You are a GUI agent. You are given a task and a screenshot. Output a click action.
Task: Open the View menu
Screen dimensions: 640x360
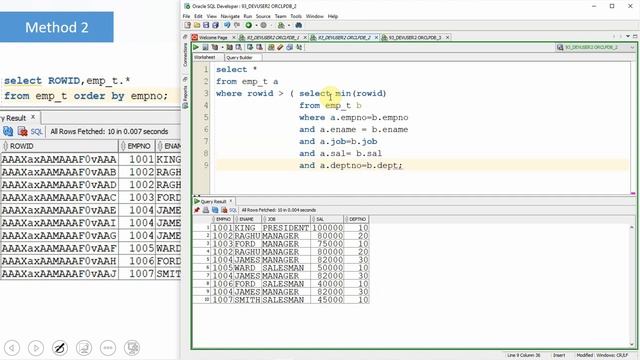211,16
